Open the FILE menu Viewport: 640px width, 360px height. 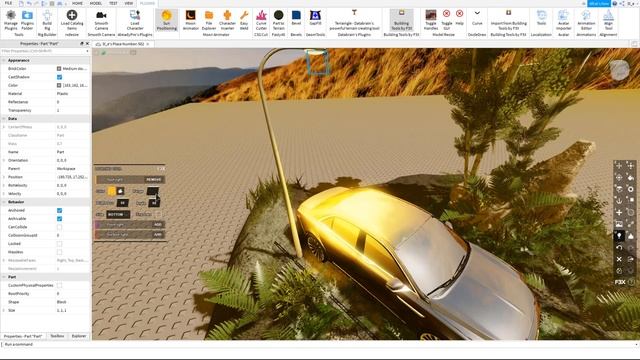point(8,3)
